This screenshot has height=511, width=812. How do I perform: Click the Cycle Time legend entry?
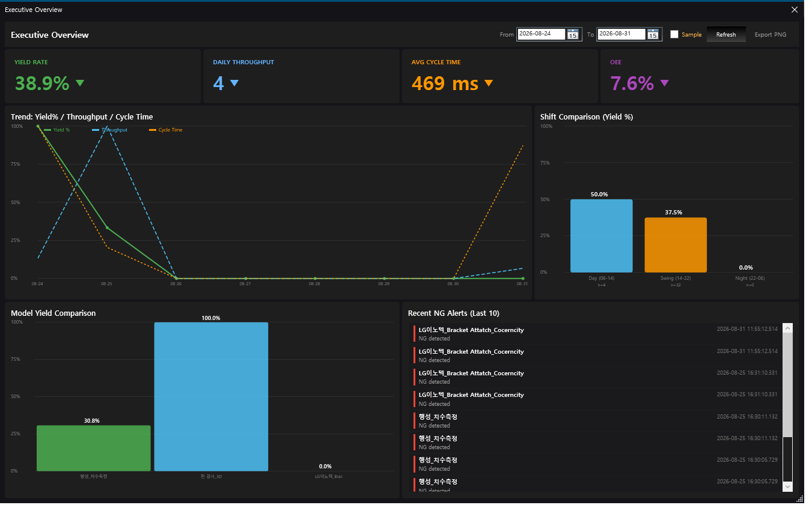pos(165,130)
